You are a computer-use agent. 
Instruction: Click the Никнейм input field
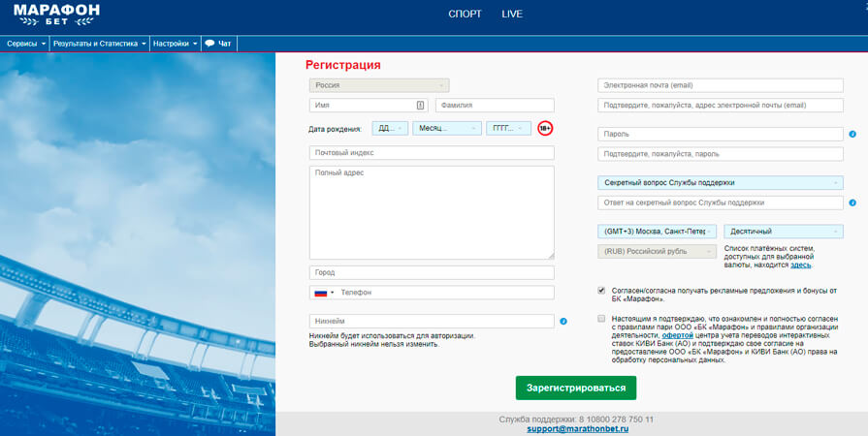pyautogui.click(x=432, y=321)
